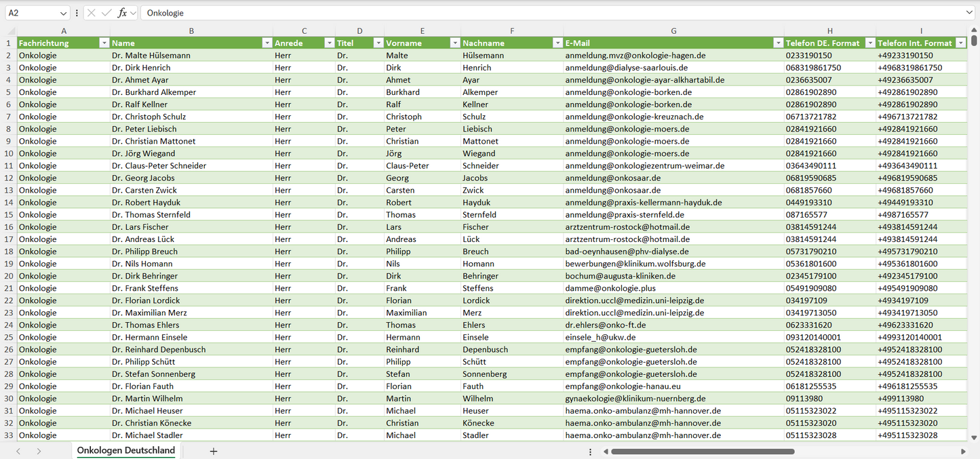Open the Fachrichtung column filter dropdown
Viewport: 980px width, 459px height.
tap(104, 43)
